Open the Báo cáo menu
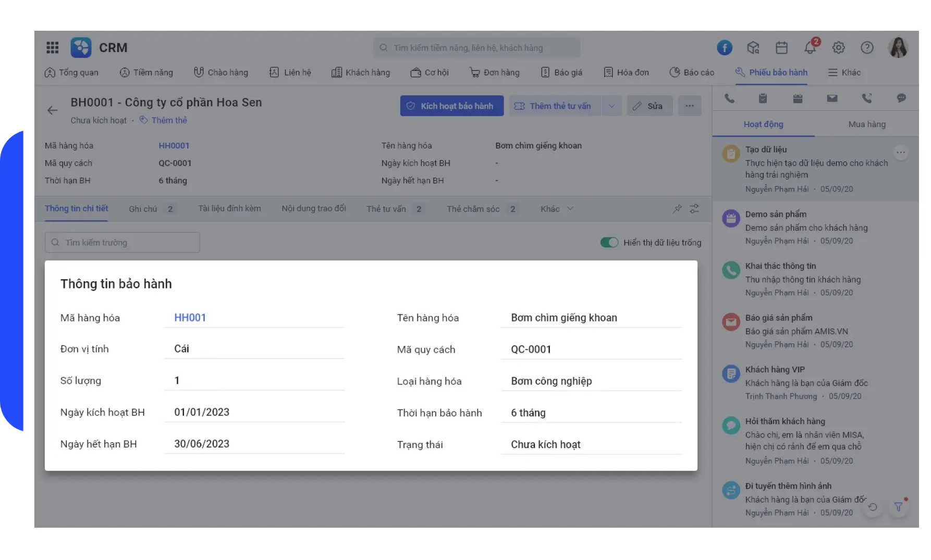This screenshot has width=931, height=560. (692, 72)
